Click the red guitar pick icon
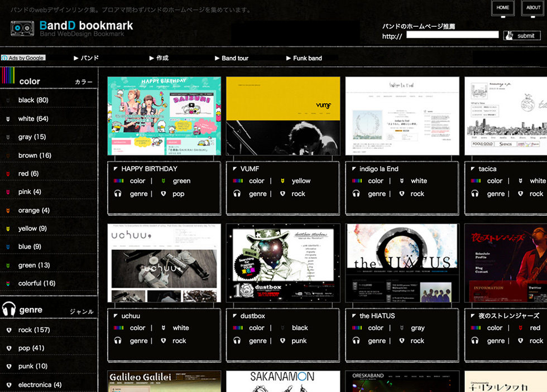This screenshot has height=392, width=547. (x=8, y=174)
